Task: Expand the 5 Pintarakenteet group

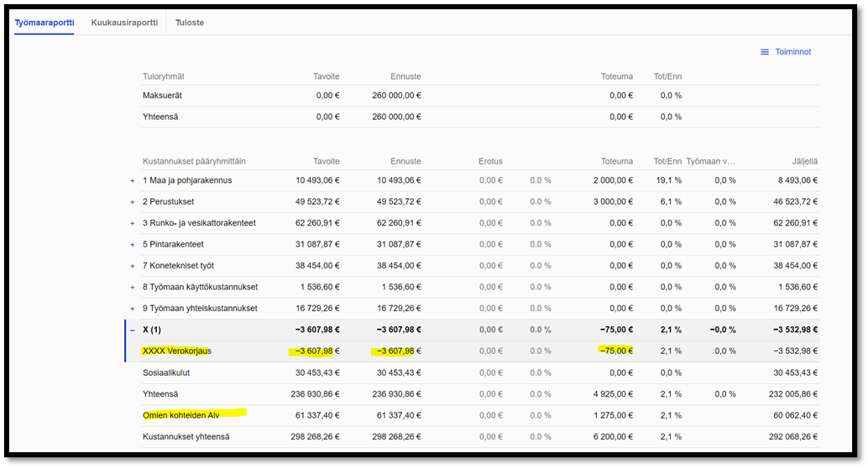Action: [133, 245]
